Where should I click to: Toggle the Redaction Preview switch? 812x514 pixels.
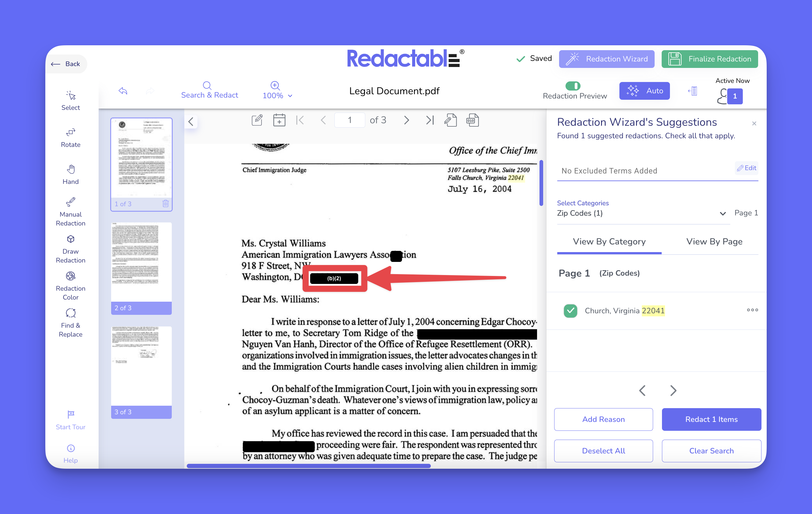pyautogui.click(x=573, y=86)
